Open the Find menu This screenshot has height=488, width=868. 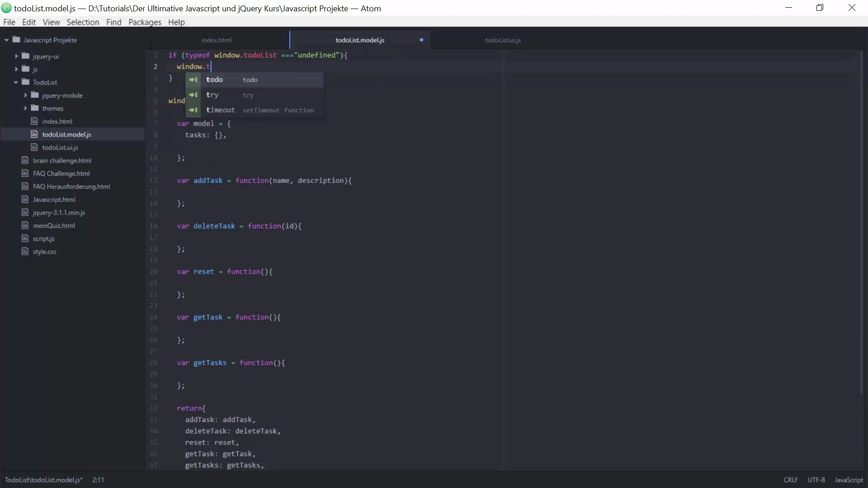pyautogui.click(x=114, y=22)
